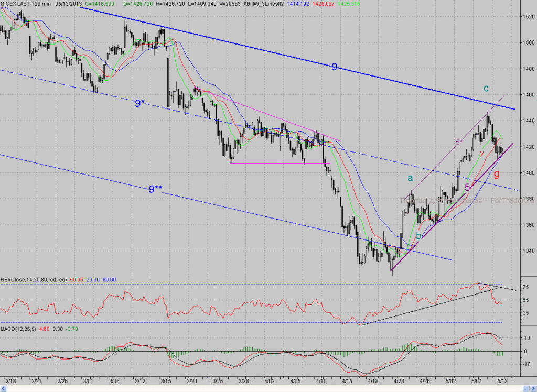This screenshot has height=392, width=537.
Task: Click the ABillW_3LinesII2 indicator name in header
Action: tap(263, 4)
